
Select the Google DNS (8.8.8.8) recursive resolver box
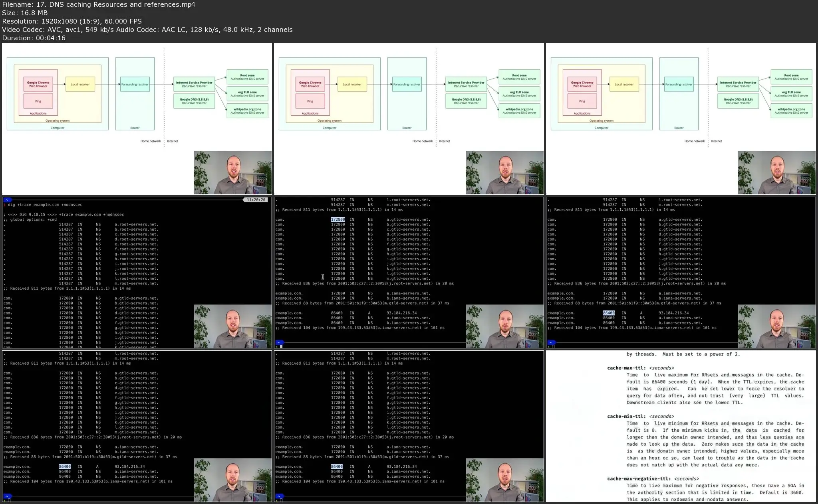tap(194, 101)
